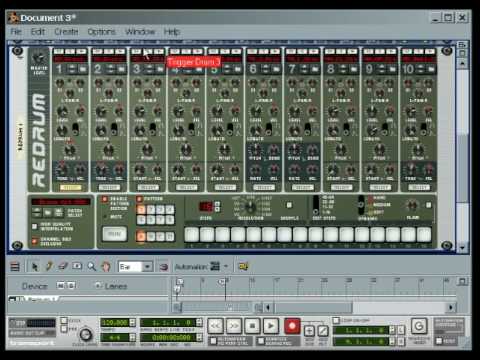Increase Steps count with up arrow
The image size is (480, 360).
(217, 203)
